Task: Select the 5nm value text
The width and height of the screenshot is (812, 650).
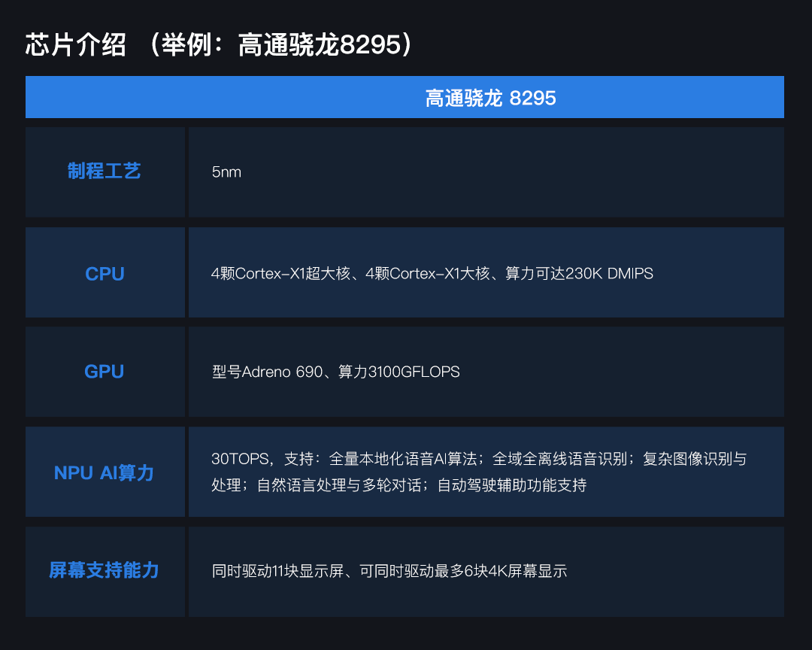Action: coord(226,172)
